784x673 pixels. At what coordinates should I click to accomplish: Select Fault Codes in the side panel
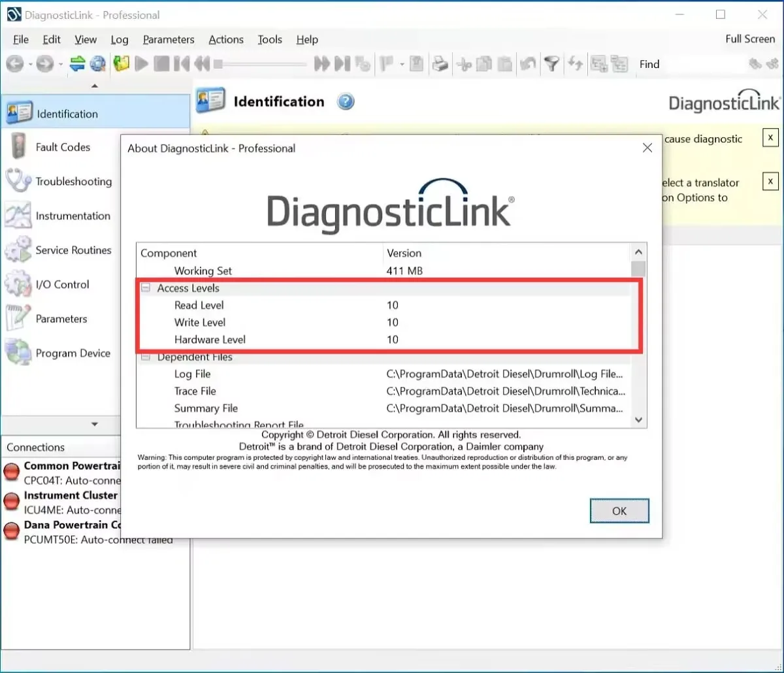pos(63,147)
